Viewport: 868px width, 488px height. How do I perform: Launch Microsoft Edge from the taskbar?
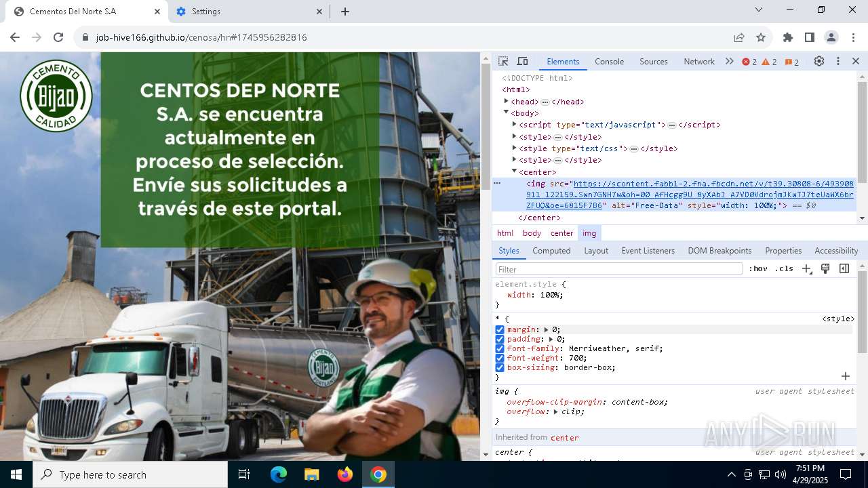tap(279, 474)
